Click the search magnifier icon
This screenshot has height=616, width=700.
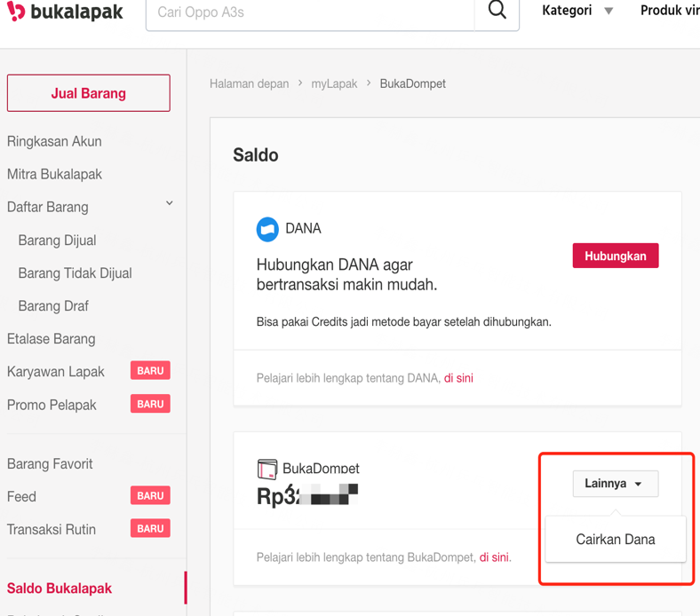(497, 12)
